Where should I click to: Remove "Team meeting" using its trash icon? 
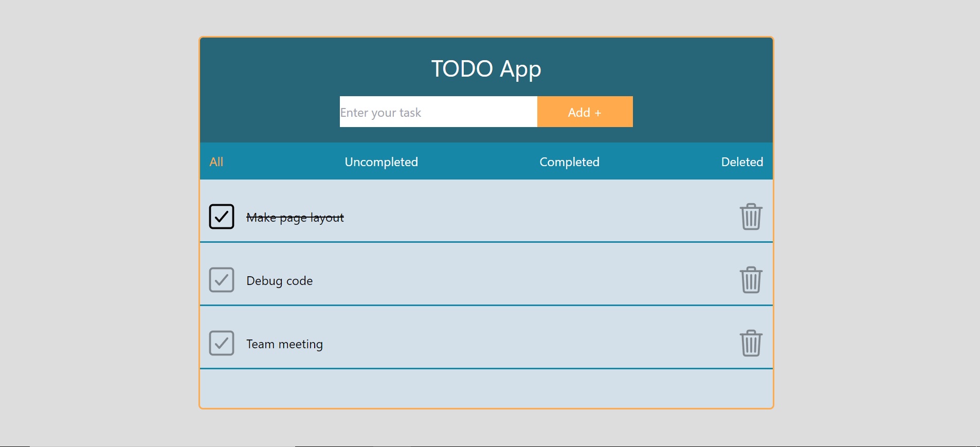click(751, 343)
